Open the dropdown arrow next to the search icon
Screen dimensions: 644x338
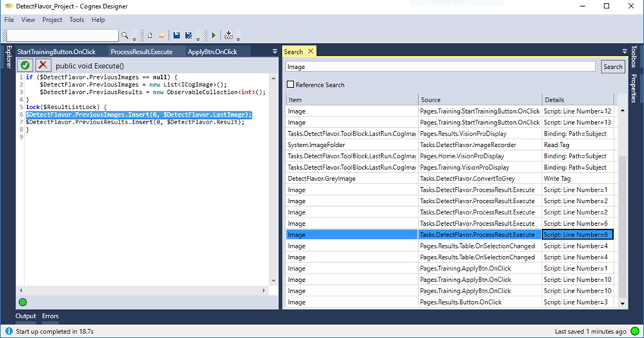(135, 37)
